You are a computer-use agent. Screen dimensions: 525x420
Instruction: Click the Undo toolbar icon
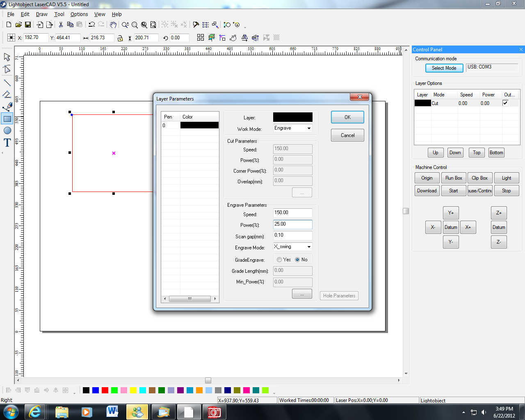pyautogui.click(x=91, y=25)
